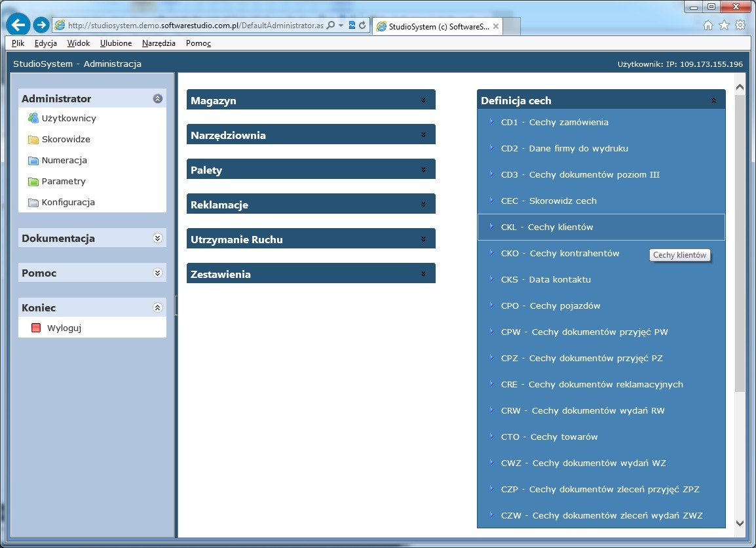The height and width of the screenshot is (548, 756).
Task: Click arrow bullet beside CD1 Cechy zamówienia
Action: 491,121
